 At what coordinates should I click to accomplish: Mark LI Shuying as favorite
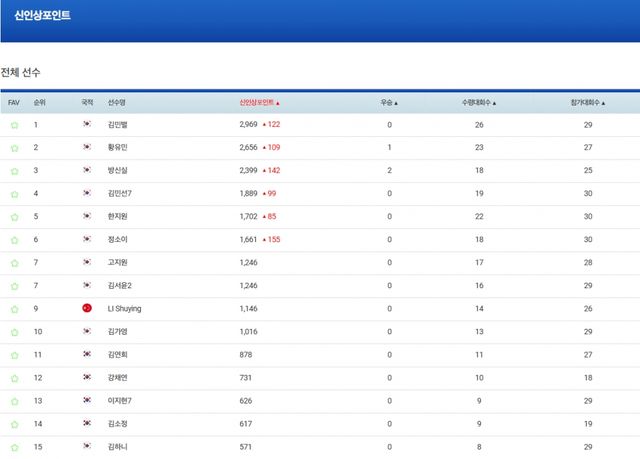pos(14,309)
